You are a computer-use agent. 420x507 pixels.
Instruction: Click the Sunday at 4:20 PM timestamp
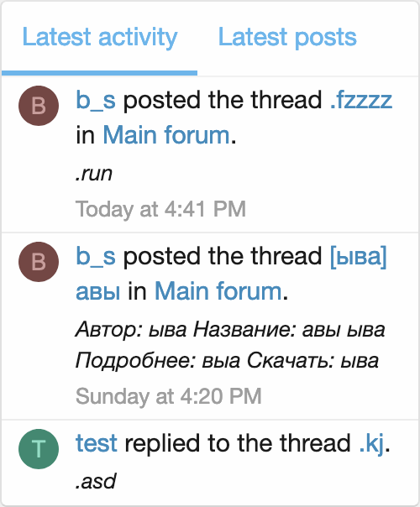tap(169, 396)
